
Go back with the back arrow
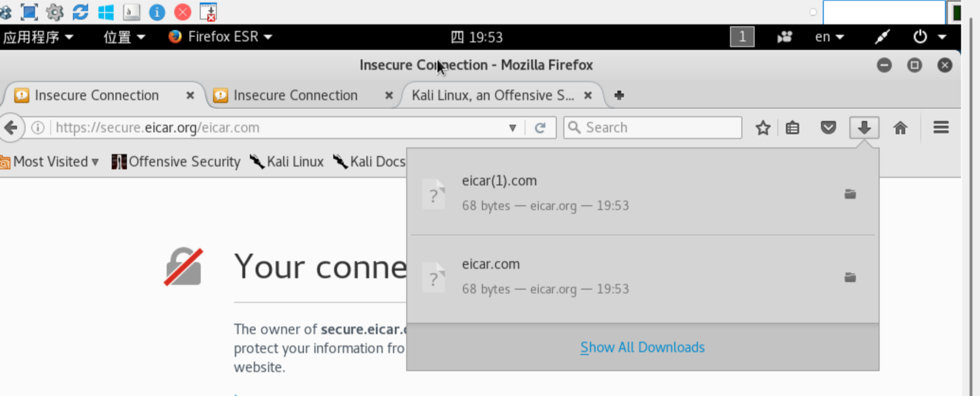pyautogui.click(x=11, y=127)
